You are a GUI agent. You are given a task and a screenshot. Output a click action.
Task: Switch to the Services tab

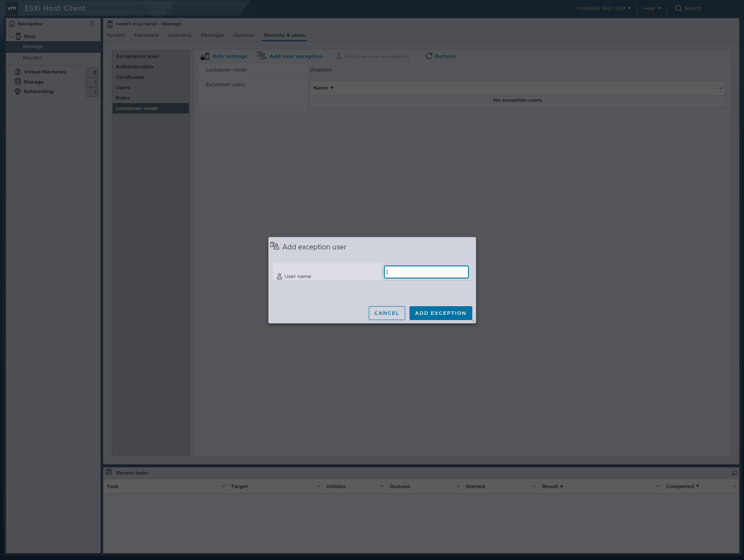[244, 35]
